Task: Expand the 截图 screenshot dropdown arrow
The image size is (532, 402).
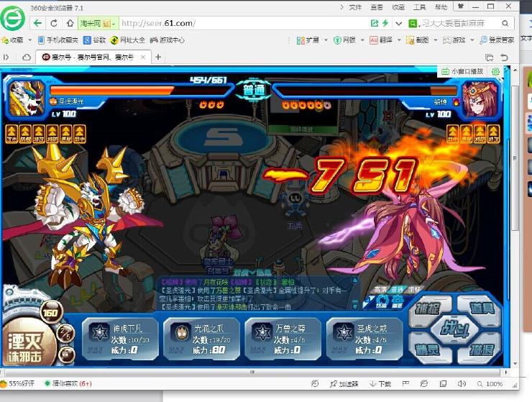Action: click(435, 40)
